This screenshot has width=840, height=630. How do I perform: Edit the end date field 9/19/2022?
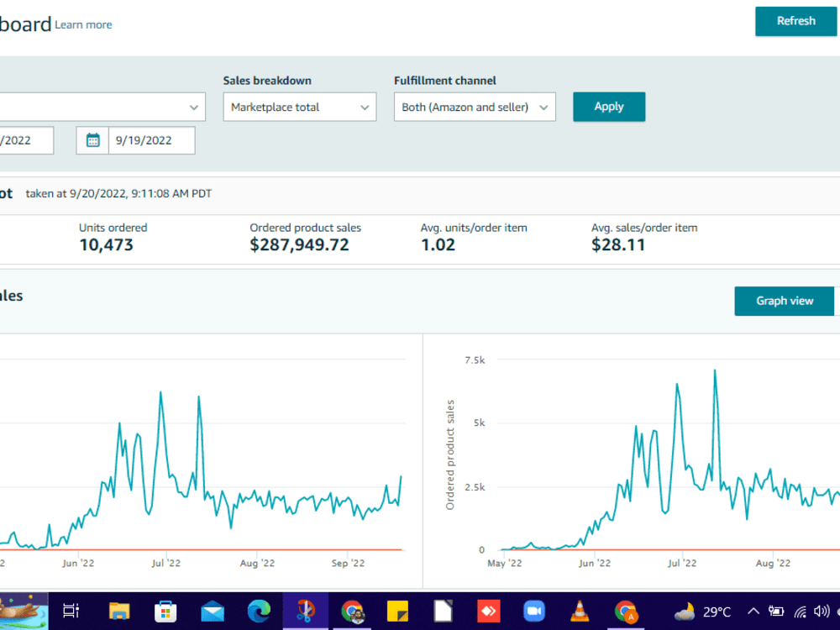coord(151,140)
